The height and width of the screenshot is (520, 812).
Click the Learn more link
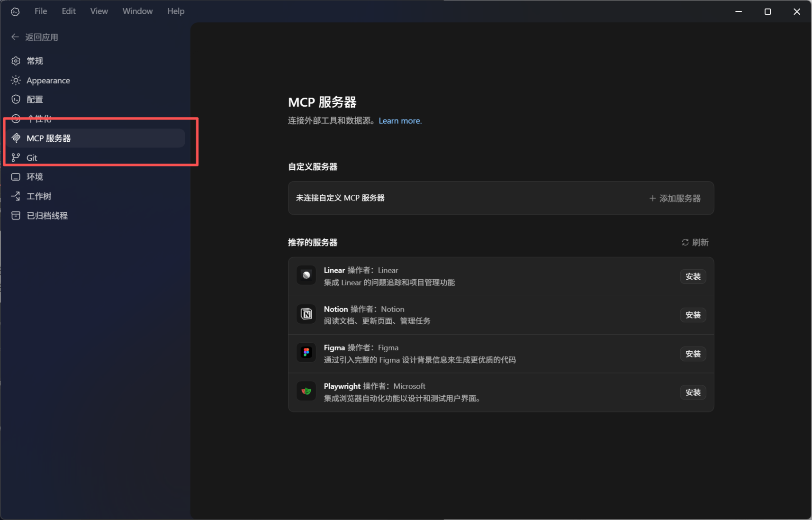click(x=400, y=120)
